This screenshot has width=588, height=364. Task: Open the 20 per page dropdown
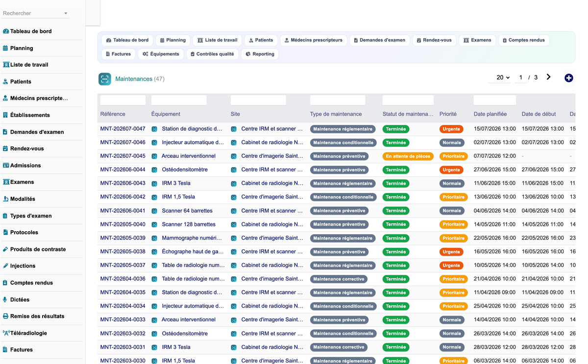[503, 77]
